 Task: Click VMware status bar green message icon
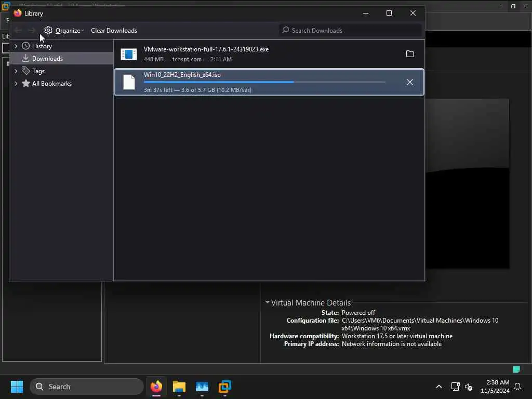pos(516,369)
